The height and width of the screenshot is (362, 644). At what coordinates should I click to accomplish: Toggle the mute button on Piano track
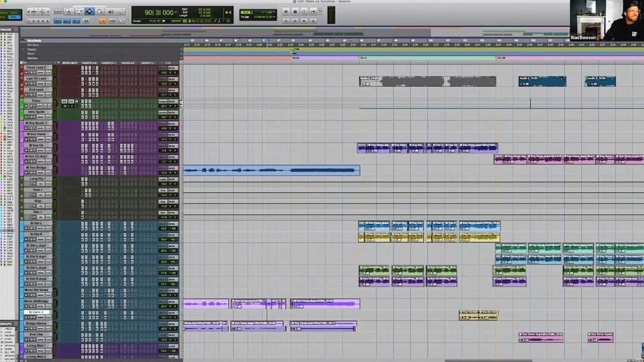(x=35, y=106)
